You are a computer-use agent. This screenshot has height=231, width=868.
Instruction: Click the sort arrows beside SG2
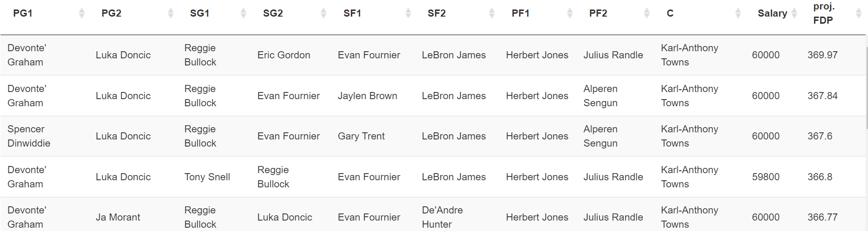(x=323, y=13)
